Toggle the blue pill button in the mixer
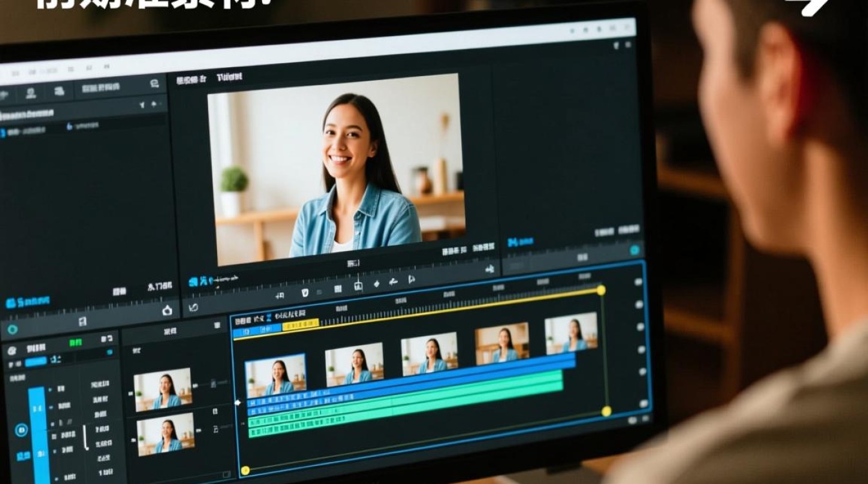 click(36, 361)
